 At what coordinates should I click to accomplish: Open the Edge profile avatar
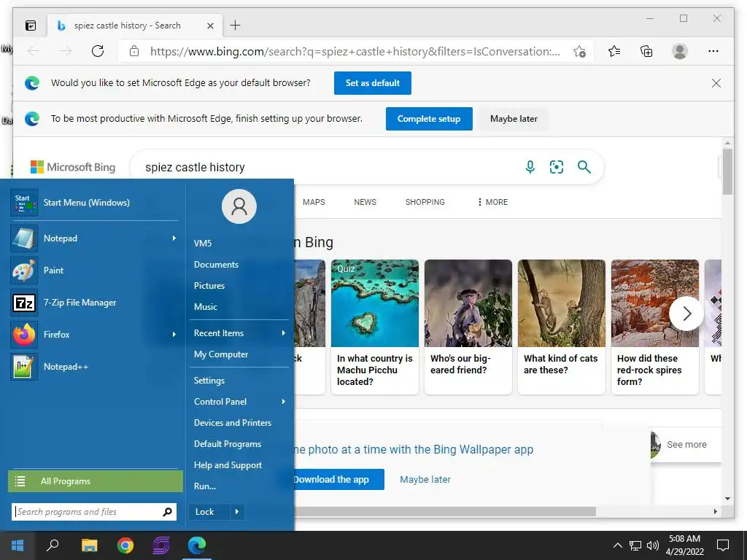pyautogui.click(x=680, y=51)
